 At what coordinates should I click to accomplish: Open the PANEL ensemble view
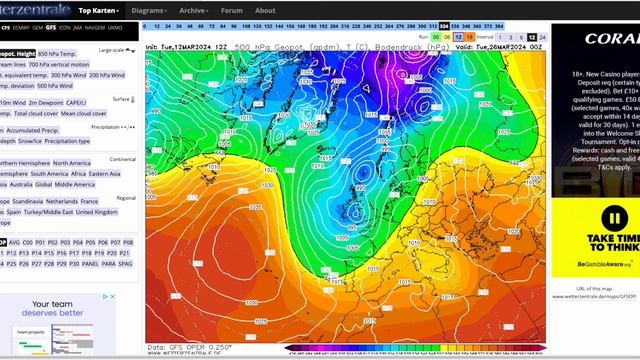pyautogui.click(x=90, y=264)
